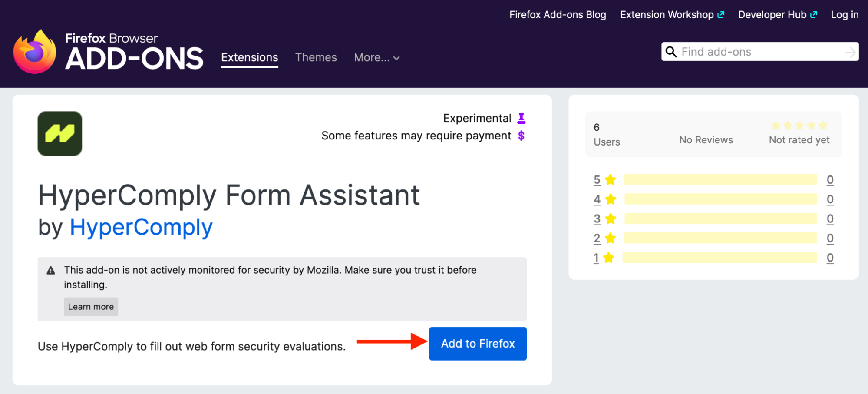This screenshot has height=394, width=868.
Task: Click the ADD-ONS site title
Action: 134,59
